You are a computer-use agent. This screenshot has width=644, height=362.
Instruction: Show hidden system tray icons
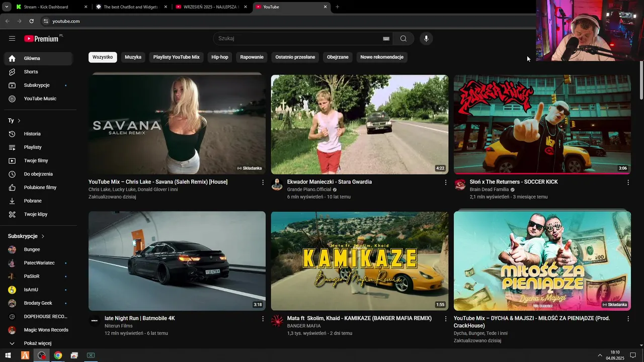click(600, 355)
